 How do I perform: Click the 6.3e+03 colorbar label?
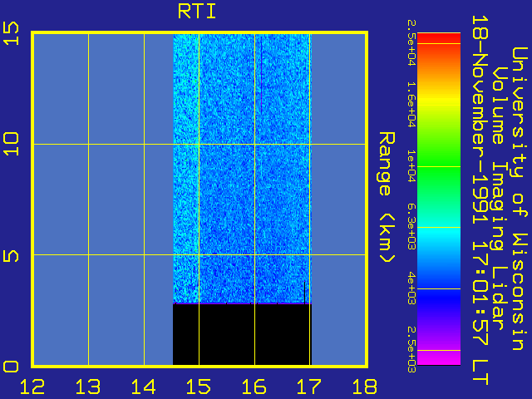[x=411, y=227]
